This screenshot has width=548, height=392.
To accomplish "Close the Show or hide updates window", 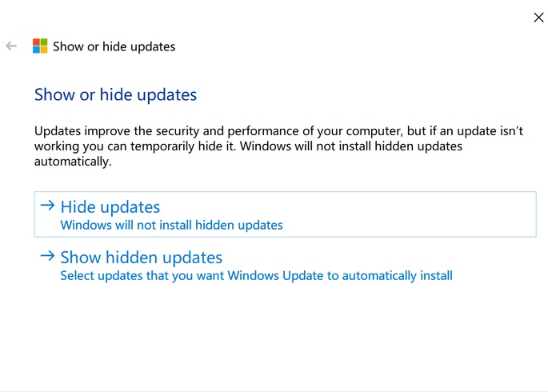I will point(538,18).
